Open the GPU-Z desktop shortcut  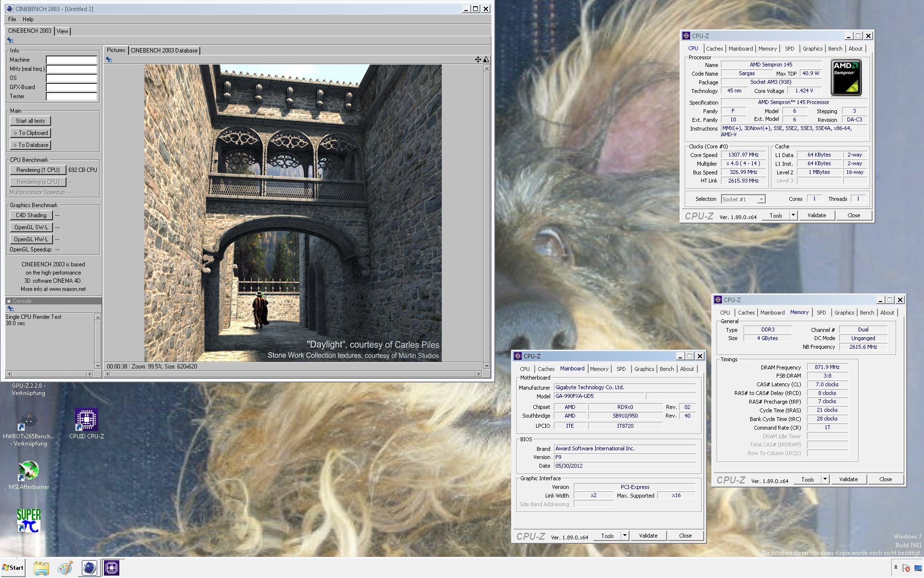tap(28, 389)
